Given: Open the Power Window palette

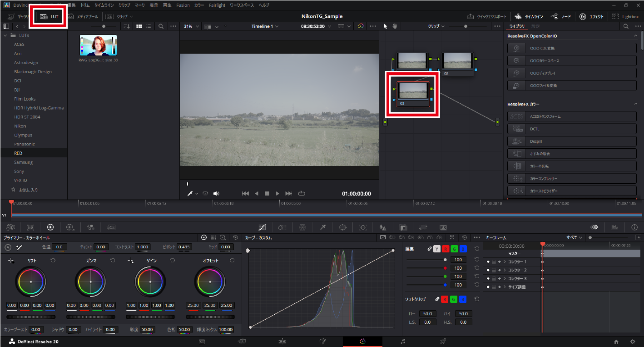Looking at the screenshot, I should (x=342, y=227).
